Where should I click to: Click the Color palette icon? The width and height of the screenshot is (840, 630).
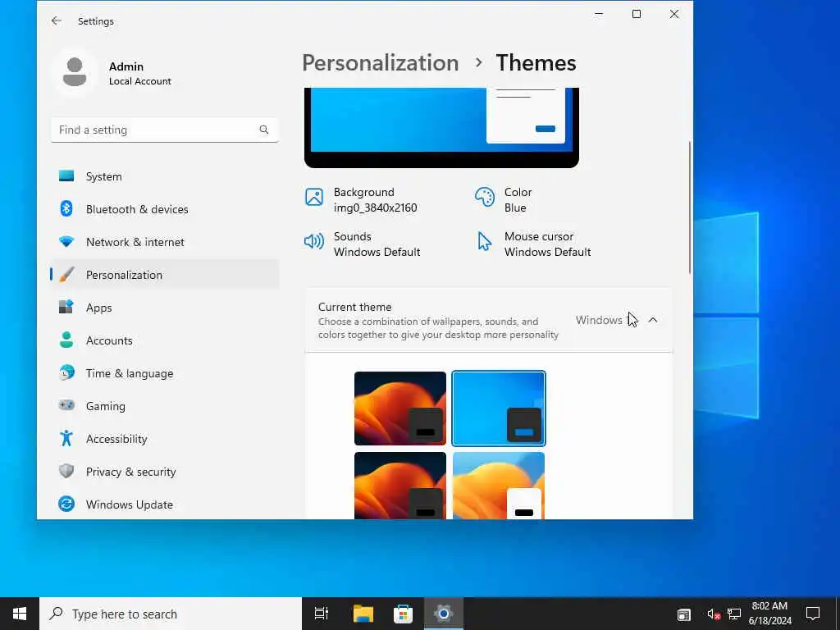484,197
